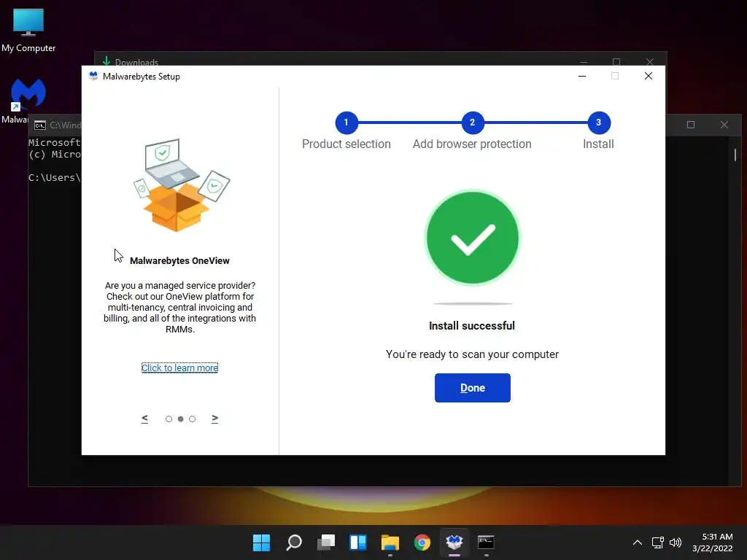747x560 pixels.
Task: Click Product selection step label
Action: click(347, 144)
